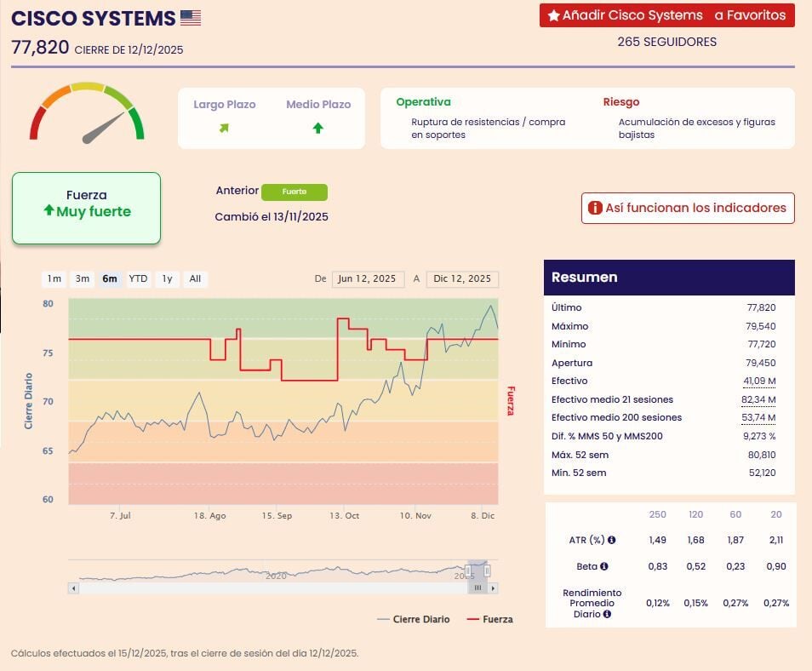Click the Beta info icon
The height and width of the screenshot is (671, 812).
pyautogui.click(x=604, y=566)
